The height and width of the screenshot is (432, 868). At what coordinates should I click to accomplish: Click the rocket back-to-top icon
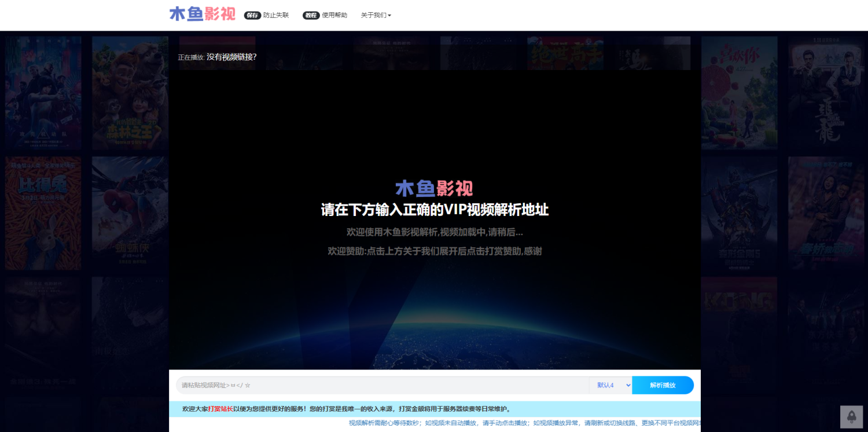coord(851,416)
